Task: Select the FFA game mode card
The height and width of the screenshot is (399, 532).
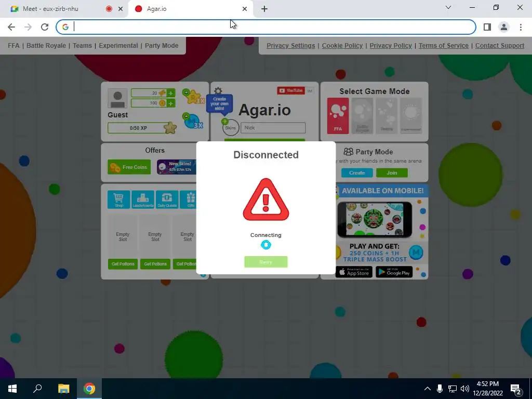Action: pyautogui.click(x=338, y=116)
